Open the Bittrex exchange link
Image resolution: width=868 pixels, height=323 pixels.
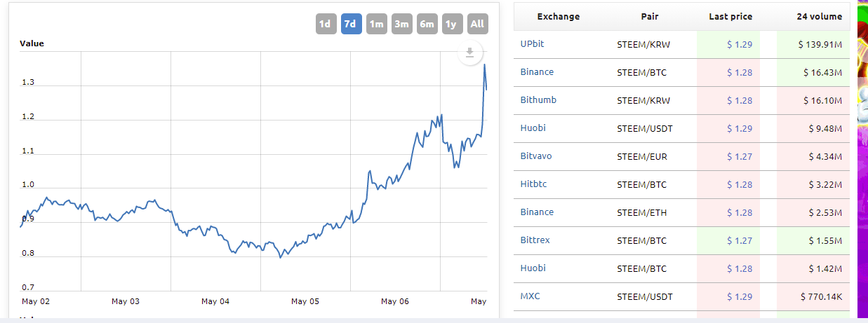535,240
